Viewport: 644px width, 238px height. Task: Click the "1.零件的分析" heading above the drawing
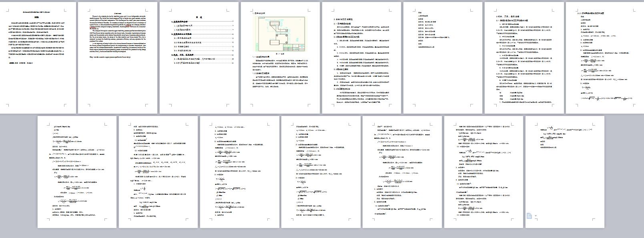(x=258, y=13)
